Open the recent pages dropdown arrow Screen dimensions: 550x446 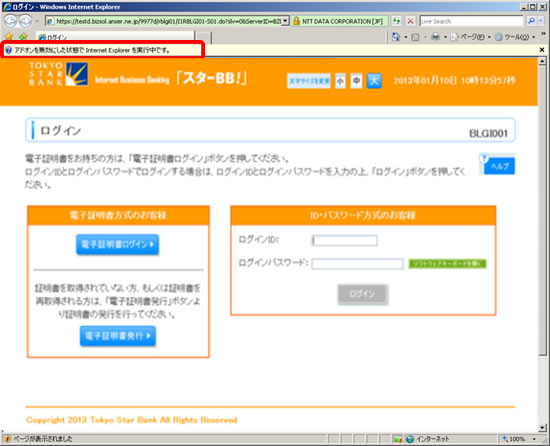tap(37, 21)
